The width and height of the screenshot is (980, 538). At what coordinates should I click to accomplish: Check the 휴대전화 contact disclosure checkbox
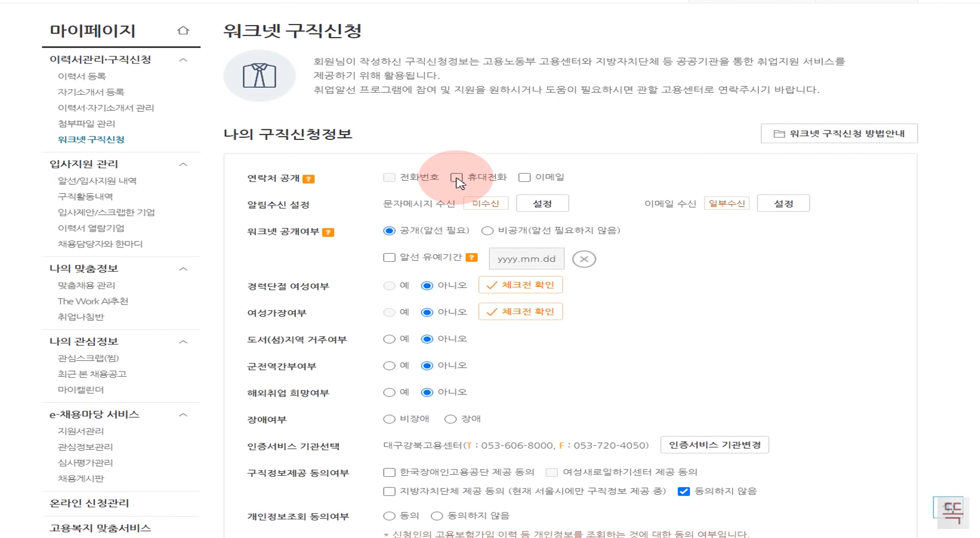[456, 177]
